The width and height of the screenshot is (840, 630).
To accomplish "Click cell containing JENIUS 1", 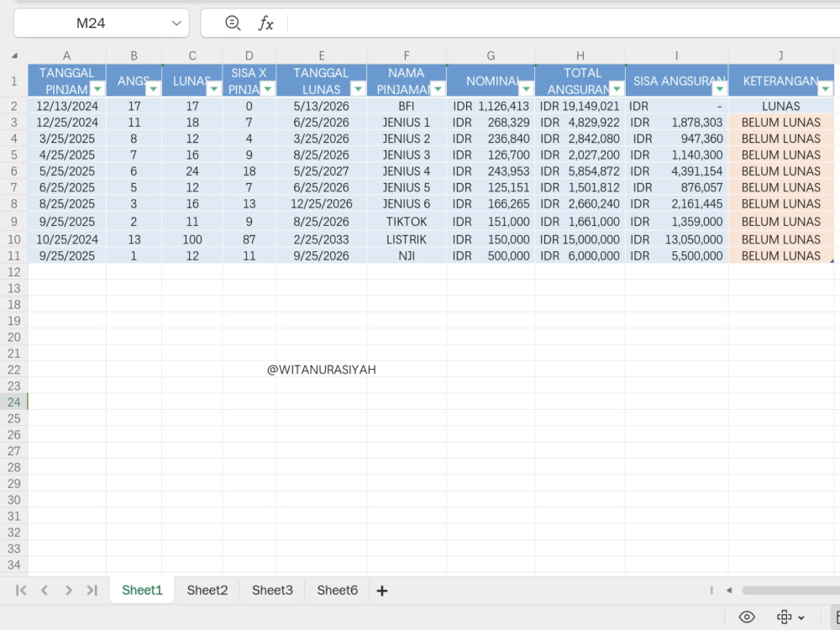I will point(407,122).
